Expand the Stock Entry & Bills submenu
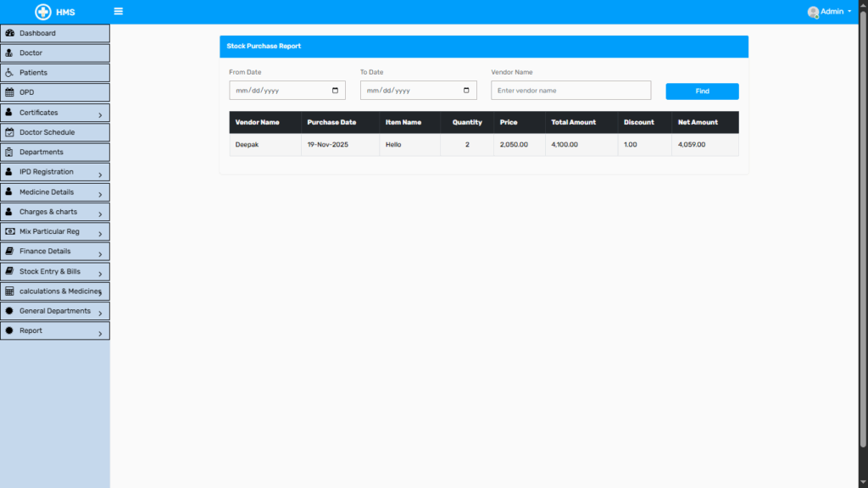Image resolution: width=868 pixels, height=488 pixels. [x=99, y=274]
